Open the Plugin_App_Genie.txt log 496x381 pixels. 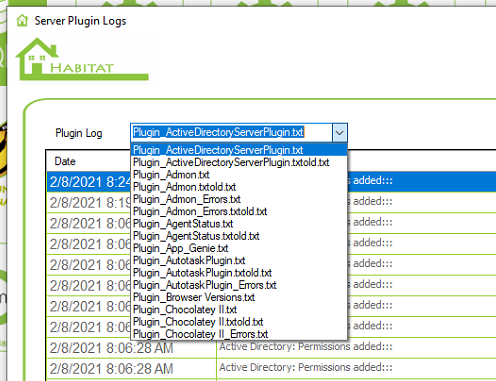[239, 248]
